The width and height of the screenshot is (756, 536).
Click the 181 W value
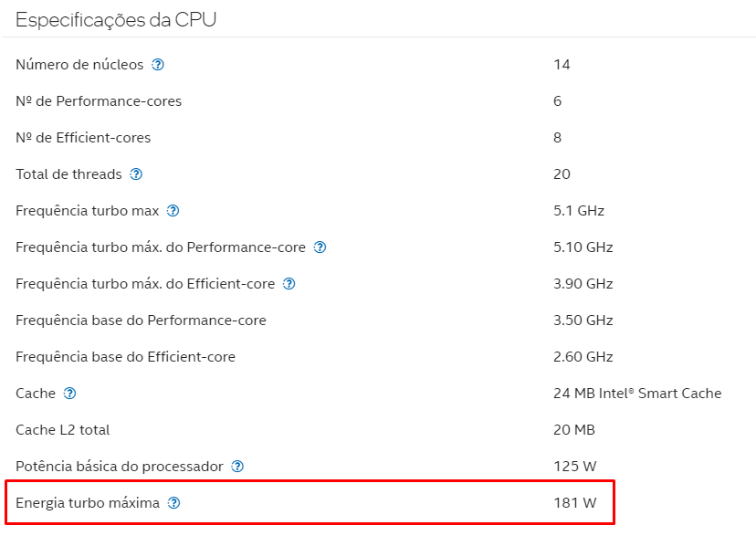pos(574,503)
